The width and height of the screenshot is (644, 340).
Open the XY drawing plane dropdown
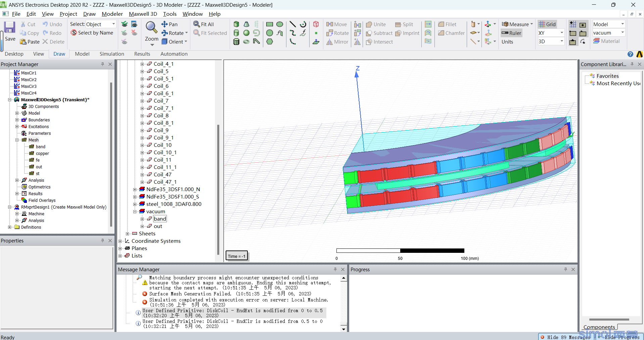562,33
